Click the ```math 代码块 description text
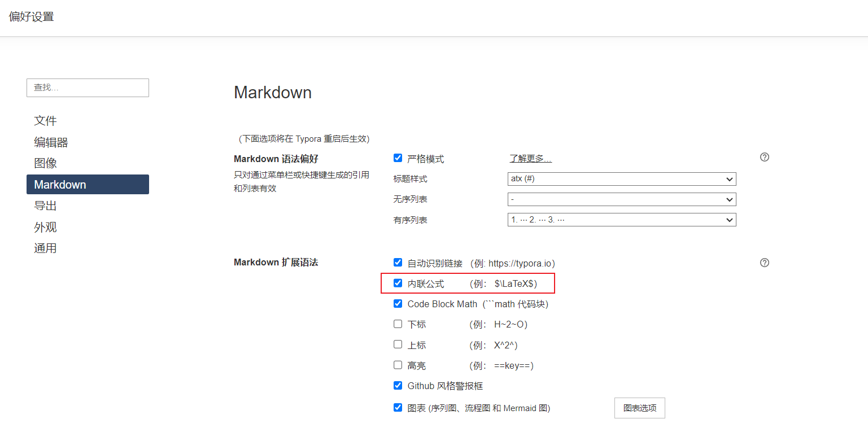 coord(515,304)
